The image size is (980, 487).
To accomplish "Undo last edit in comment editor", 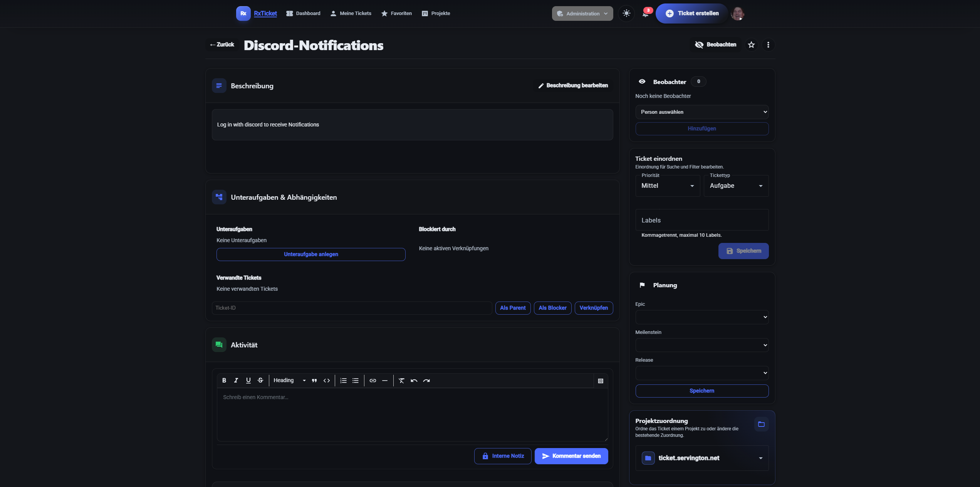I will (x=414, y=381).
